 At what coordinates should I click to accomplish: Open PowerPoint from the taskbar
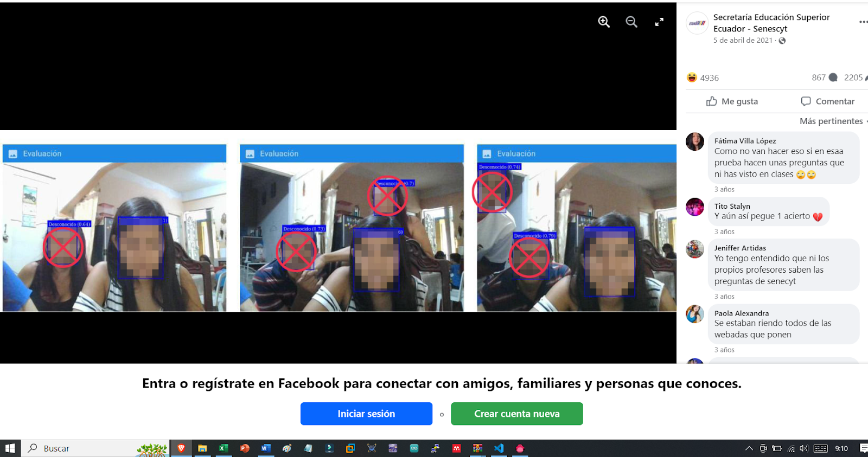(245, 448)
